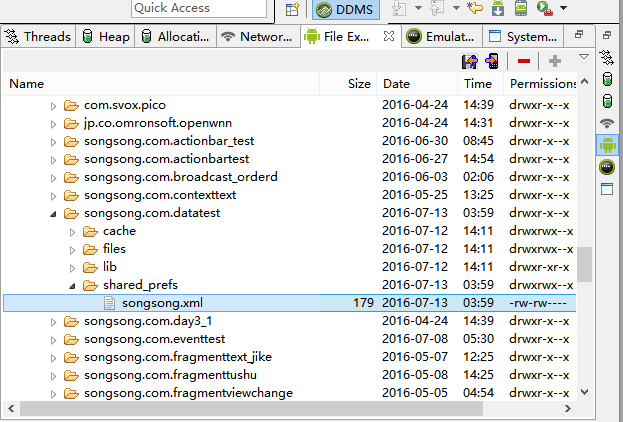623x422 pixels.
Task: Open the Allocation Tracker tab
Action: coord(176,37)
